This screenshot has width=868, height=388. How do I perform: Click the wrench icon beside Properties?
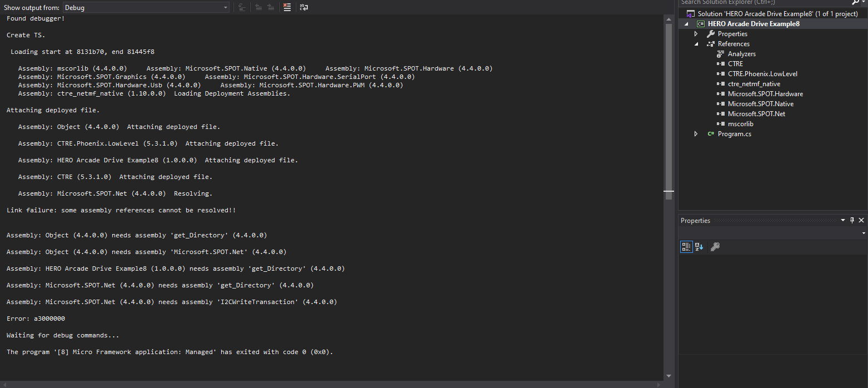[x=711, y=34]
